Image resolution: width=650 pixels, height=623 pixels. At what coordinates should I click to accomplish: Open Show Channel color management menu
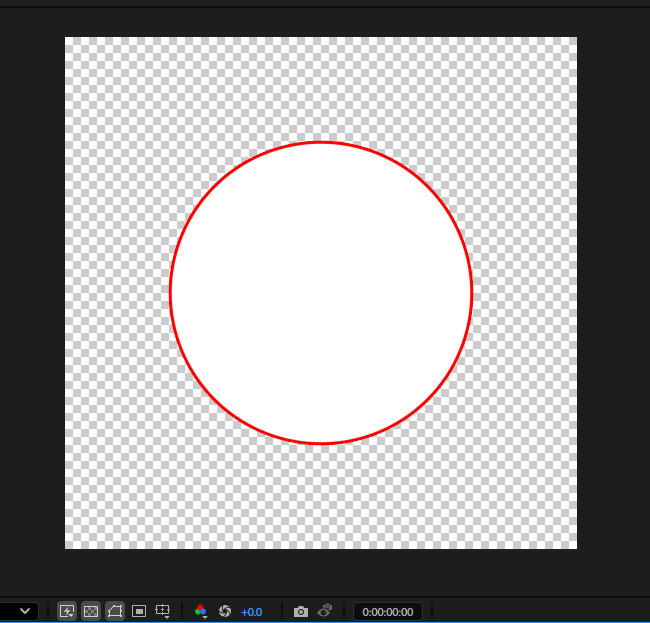point(201,611)
